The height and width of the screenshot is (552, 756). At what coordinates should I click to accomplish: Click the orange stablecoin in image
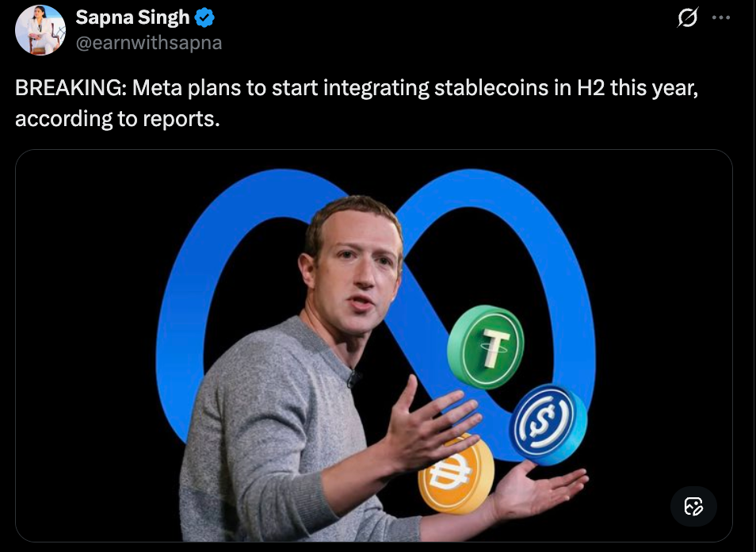point(456,473)
